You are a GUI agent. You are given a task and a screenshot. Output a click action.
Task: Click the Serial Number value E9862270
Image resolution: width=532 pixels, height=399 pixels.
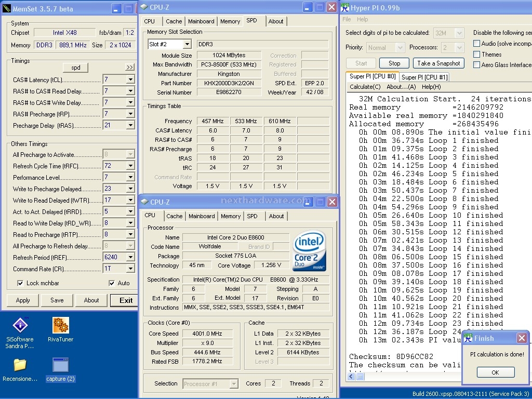[x=229, y=92]
